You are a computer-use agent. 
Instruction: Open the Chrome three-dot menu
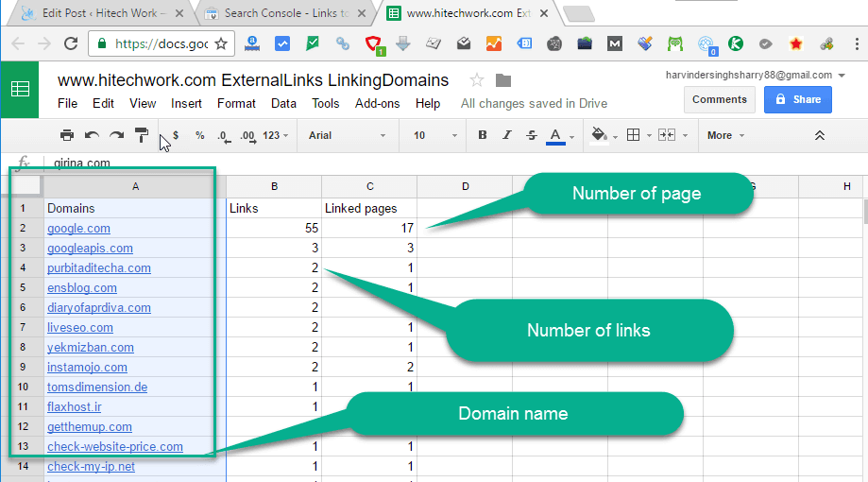(x=857, y=43)
